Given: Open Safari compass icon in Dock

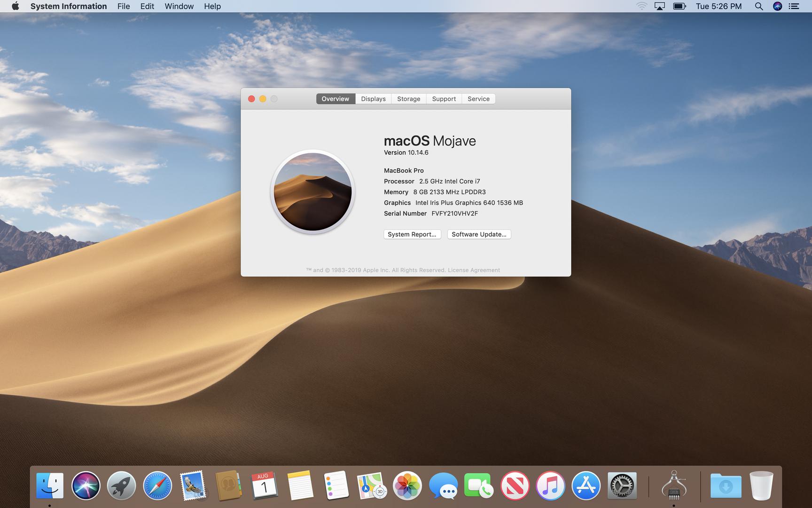Looking at the screenshot, I should [x=157, y=485].
